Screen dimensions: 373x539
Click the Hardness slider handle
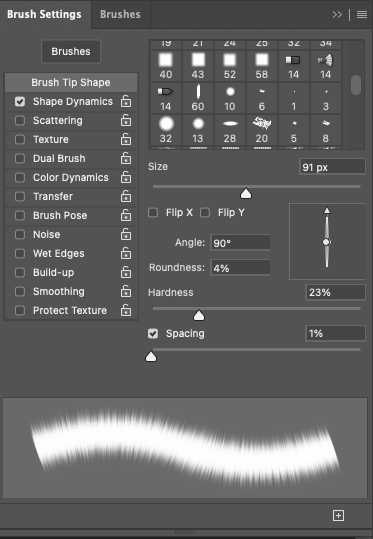pyautogui.click(x=199, y=315)
